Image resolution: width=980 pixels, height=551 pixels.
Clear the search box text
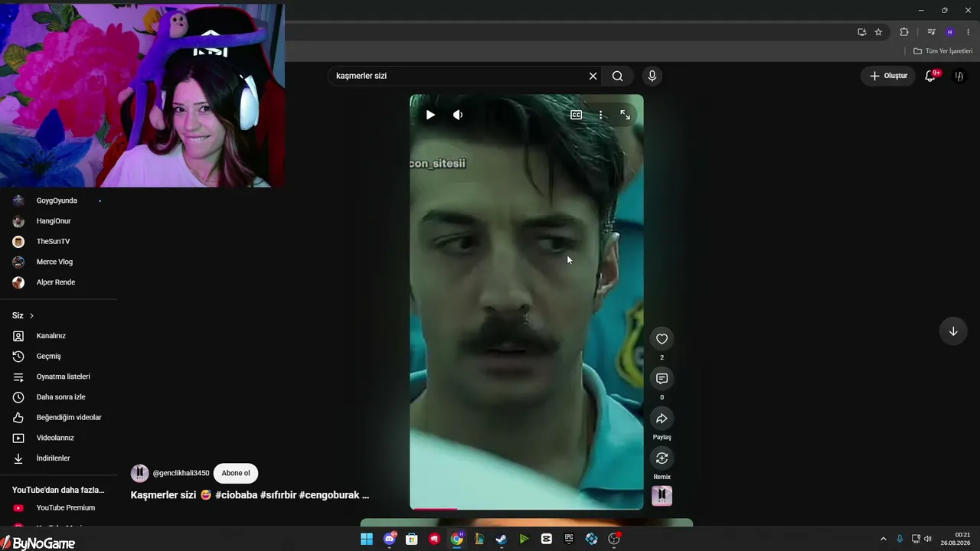[593, 76]
